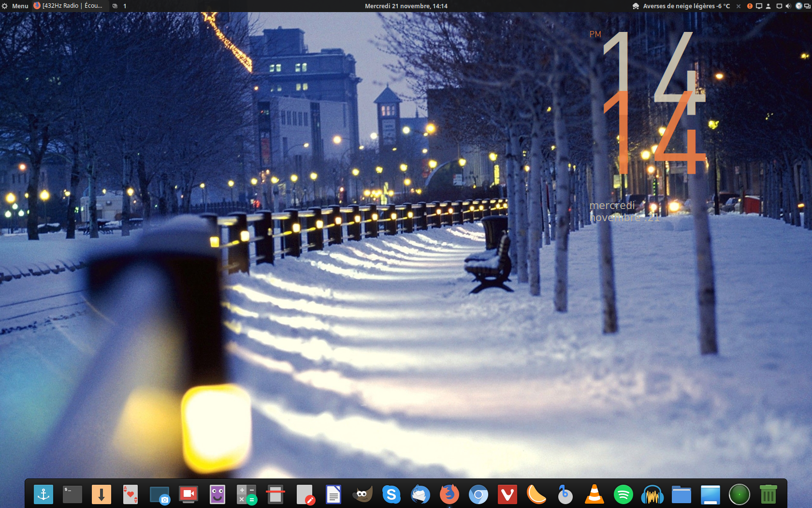Open the clock calendar in top panel
Viewport: 812px width, 508px height.
point(406,6)
